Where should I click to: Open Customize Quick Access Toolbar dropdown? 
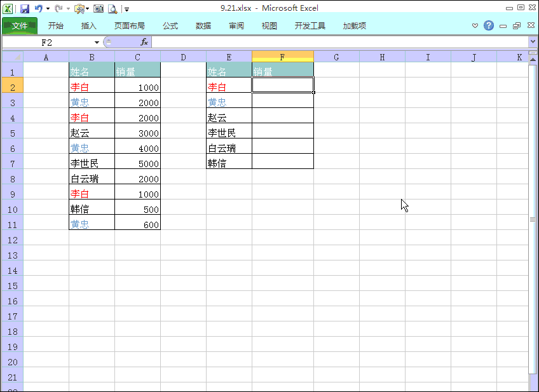coord(127,10)
